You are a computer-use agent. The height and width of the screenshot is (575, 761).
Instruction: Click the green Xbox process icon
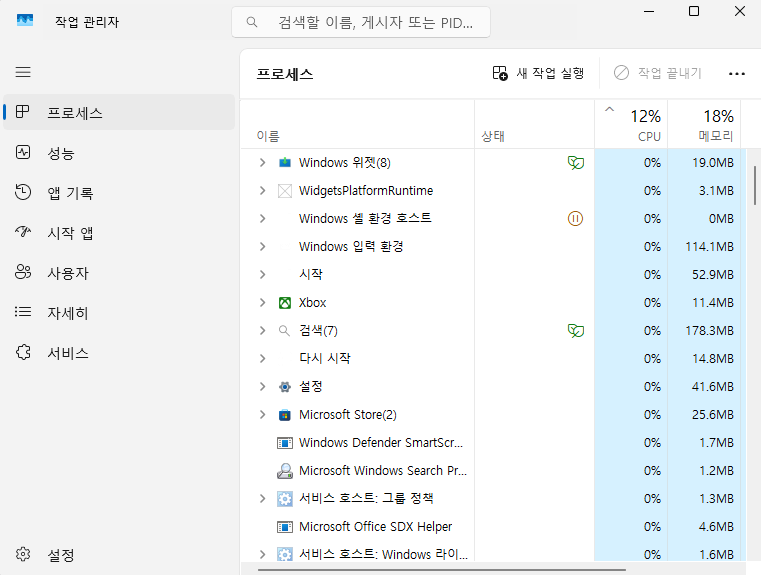tap(285, 303)
